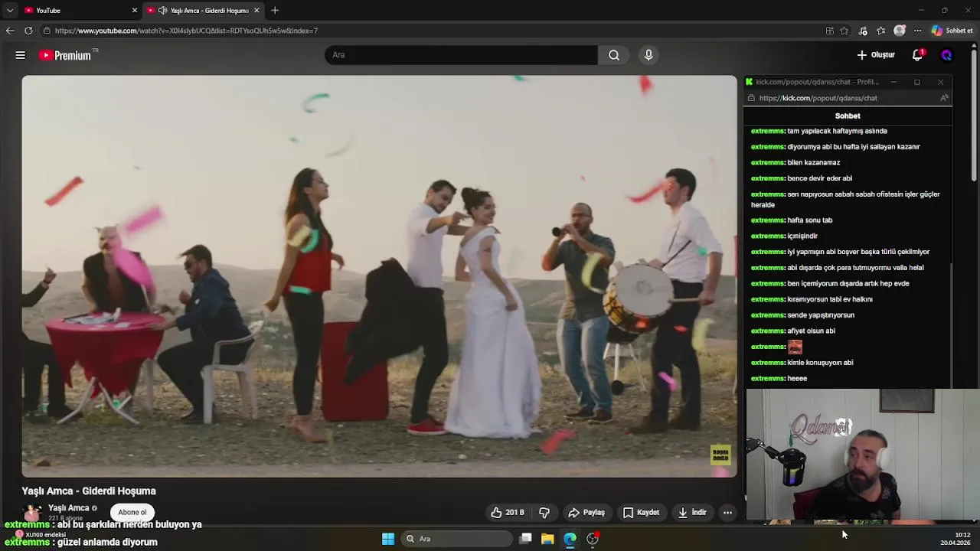Select chat message 'bilen kazanamaz'
The height and width of the screenshot is (551, 980).
[814, 162]
